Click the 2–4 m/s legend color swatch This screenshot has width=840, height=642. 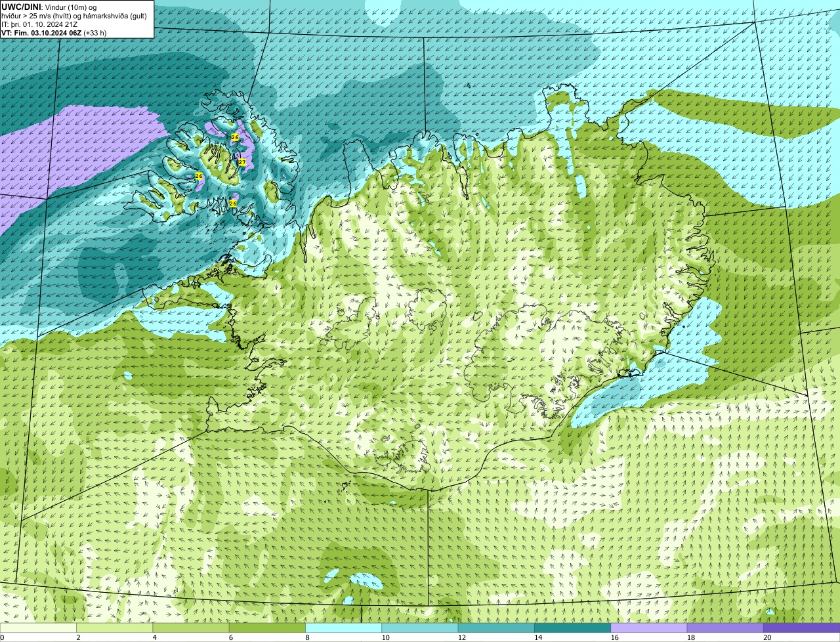[x=114, y=628]
